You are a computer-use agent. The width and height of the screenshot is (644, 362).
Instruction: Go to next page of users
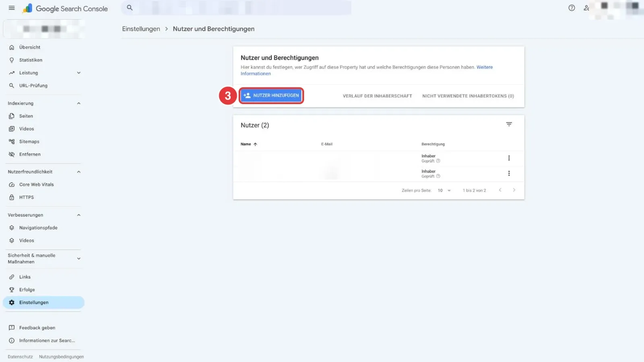[x=514, y=190]
